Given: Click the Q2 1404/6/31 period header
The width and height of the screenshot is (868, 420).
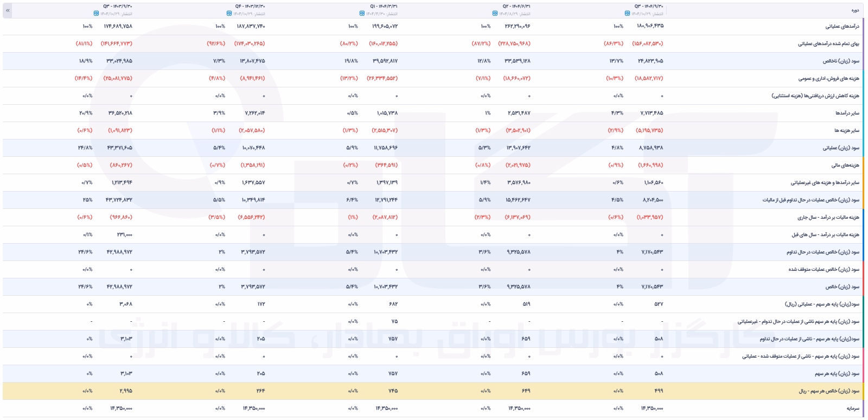Looking at the screenshot, I should [516, 7].
